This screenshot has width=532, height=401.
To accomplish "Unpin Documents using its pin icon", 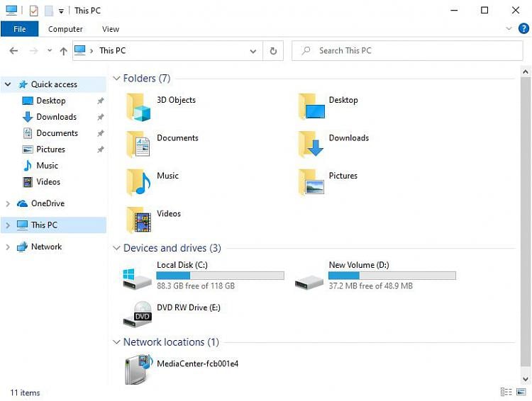I will (x=101, y=133).
